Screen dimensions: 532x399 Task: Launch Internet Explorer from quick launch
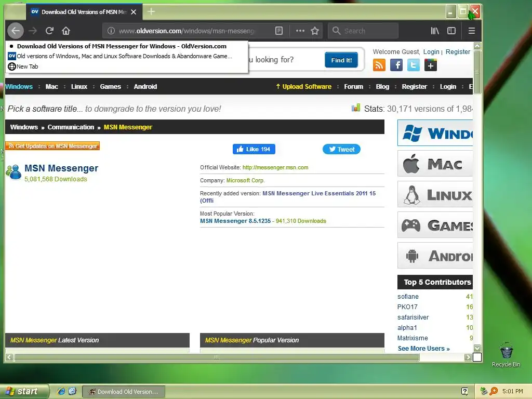pos(61,391)
